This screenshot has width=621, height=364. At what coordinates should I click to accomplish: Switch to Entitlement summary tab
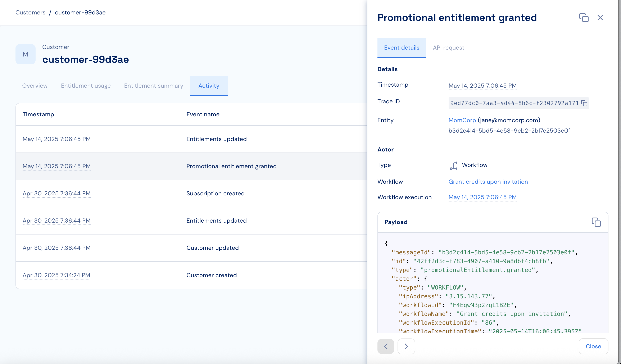point(154,86)
